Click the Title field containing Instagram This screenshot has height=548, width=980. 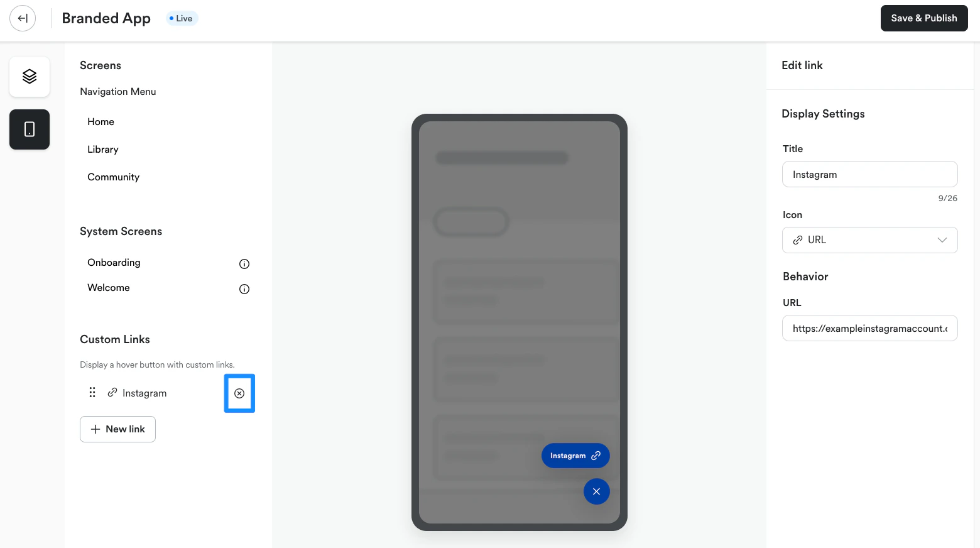[870, 174]
